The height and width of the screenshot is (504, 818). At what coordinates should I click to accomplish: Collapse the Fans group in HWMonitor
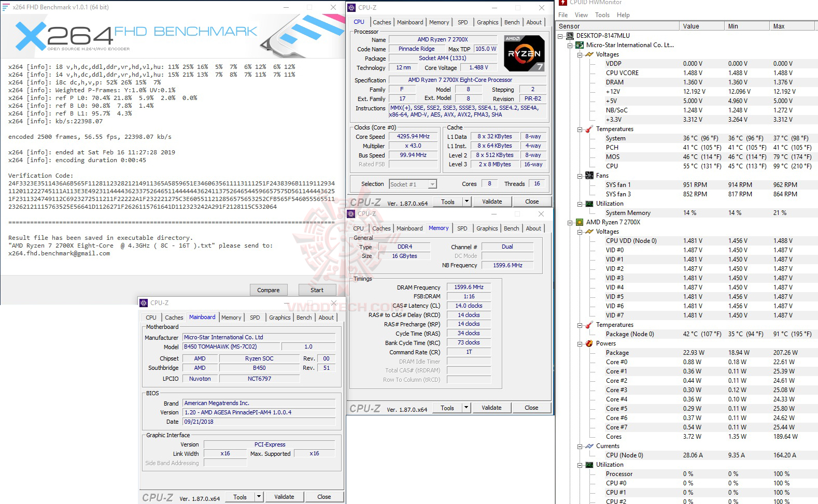(x=580, y=176)
